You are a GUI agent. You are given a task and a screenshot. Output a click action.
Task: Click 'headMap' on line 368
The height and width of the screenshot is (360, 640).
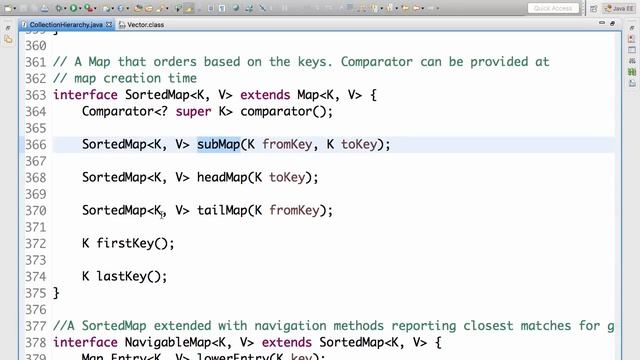point(222,178)
